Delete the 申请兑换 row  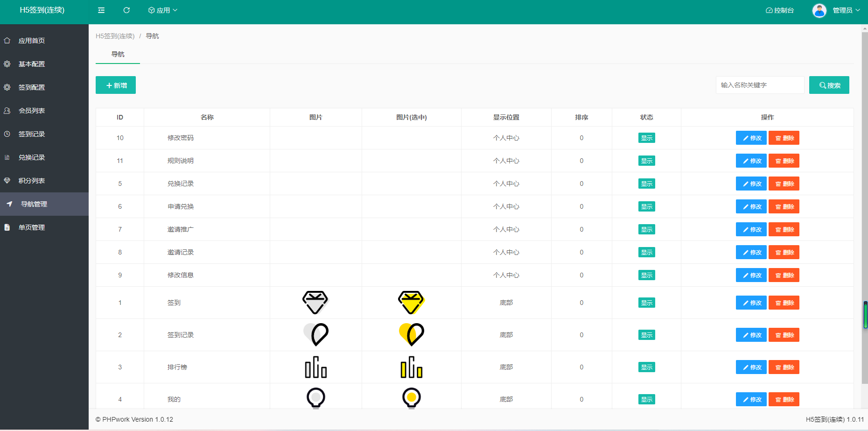coord(784,206)
